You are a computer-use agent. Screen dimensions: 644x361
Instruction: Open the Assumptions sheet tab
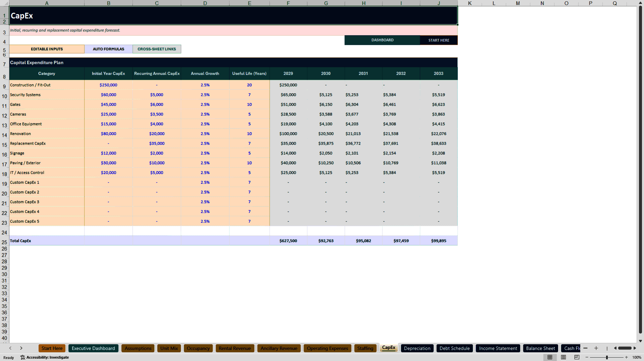click(138, 348)
